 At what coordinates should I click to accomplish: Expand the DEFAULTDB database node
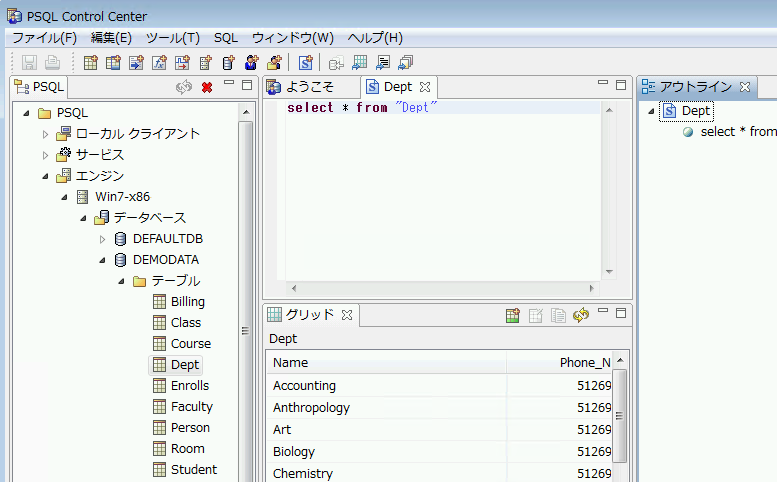click(x=102, y=239)
